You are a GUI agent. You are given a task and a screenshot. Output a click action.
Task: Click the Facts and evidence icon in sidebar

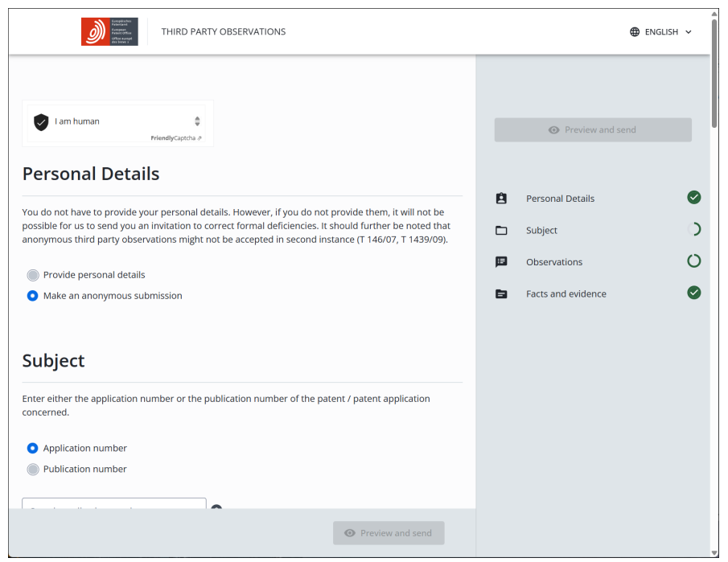501,294
